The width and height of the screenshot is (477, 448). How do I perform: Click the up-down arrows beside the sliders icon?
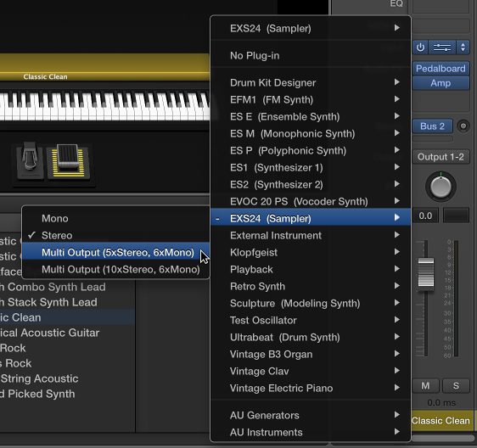pos(463,48)
